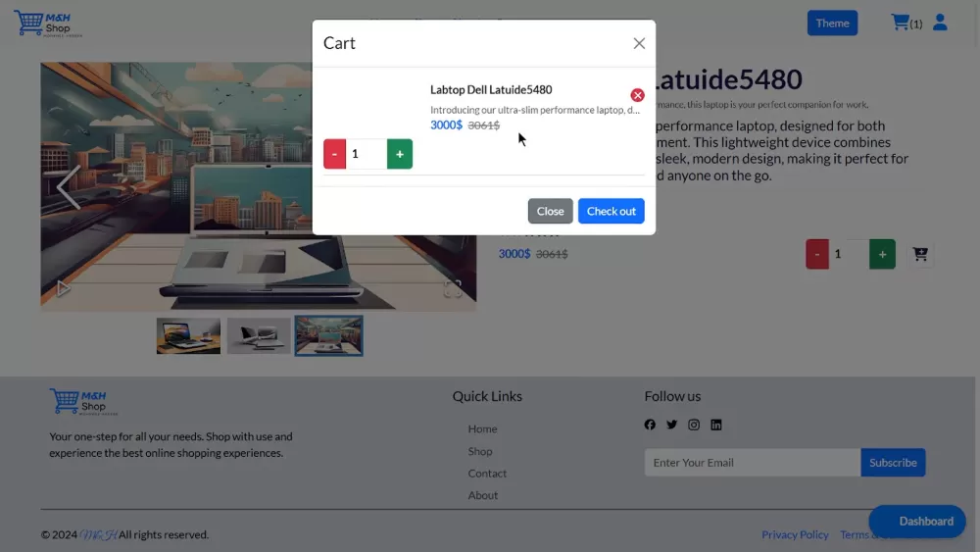Click the Theme button in header

tap(832, 24)
